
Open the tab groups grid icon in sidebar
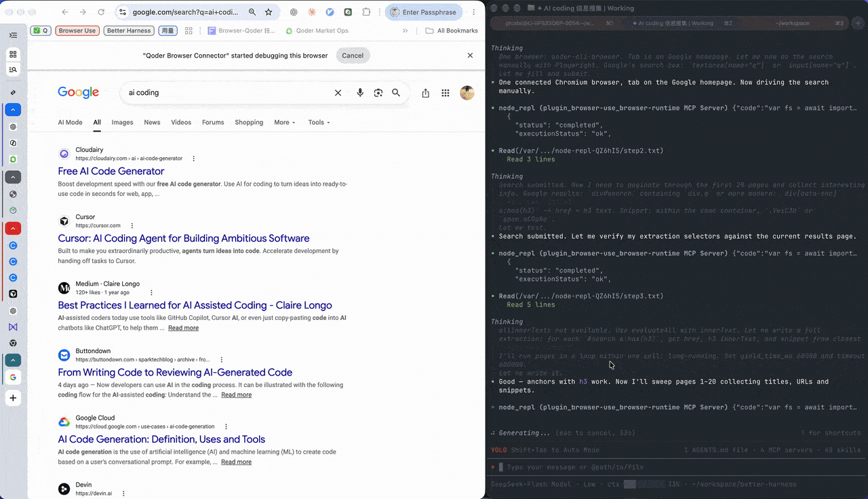[14, 54]
